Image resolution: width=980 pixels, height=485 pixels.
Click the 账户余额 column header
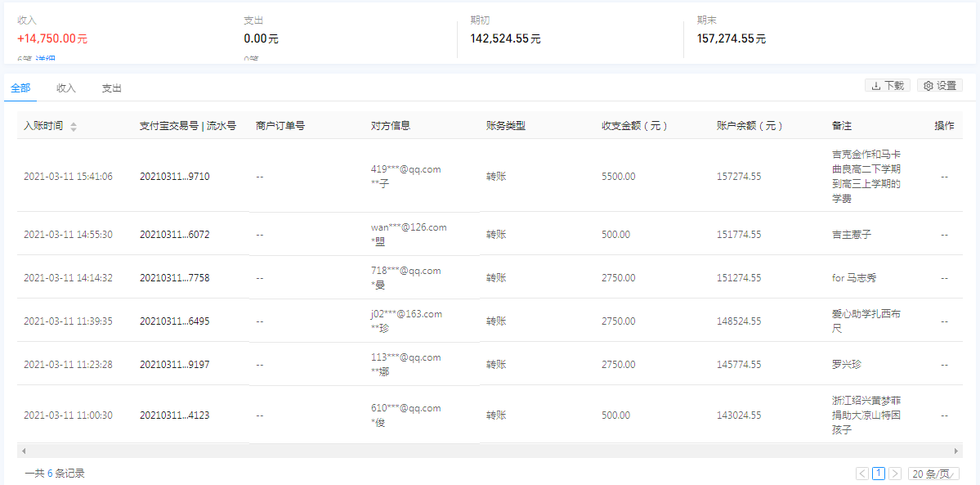pos(750,126)
